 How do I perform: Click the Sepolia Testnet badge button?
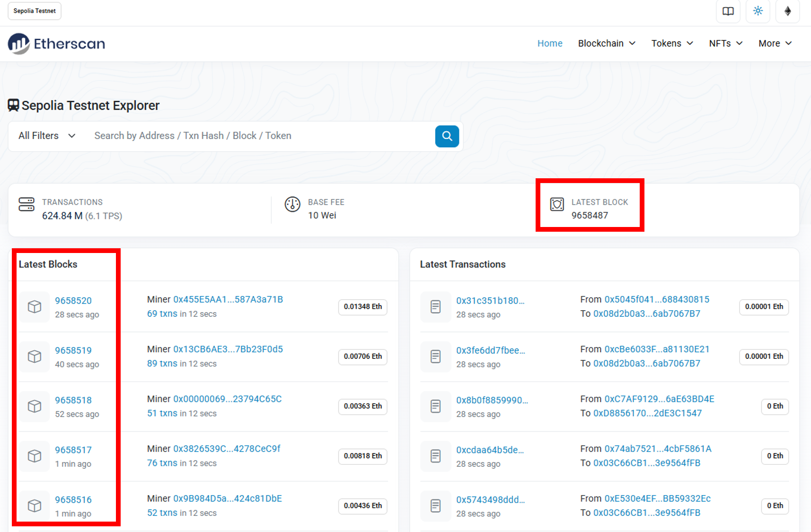(35, 11)
